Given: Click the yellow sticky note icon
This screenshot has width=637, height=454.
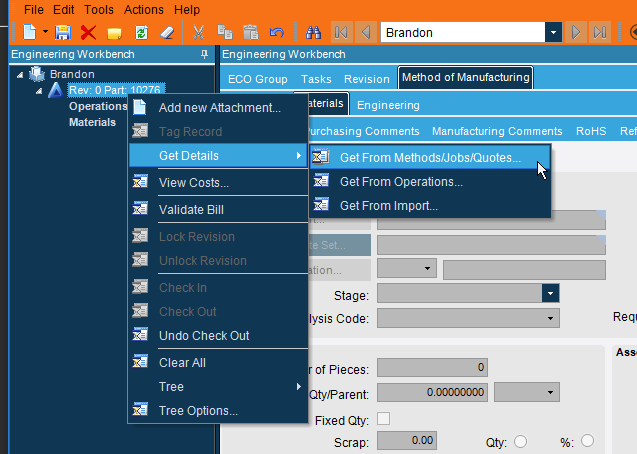Looking at the screenshot, I should point(114,33).
